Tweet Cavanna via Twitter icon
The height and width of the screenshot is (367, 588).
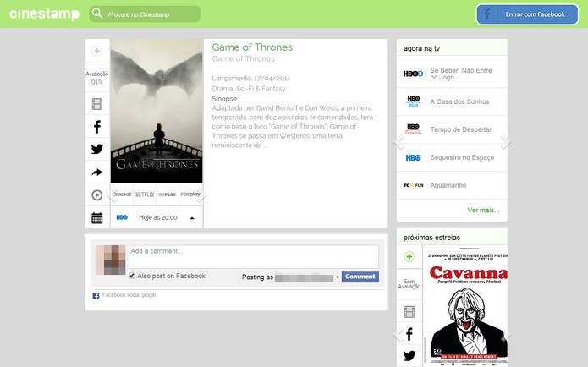[x=409, y=355]
